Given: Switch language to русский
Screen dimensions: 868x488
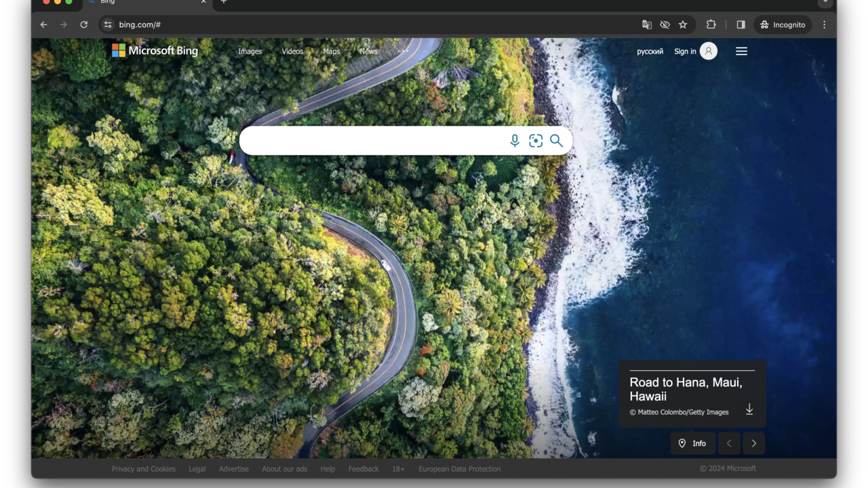Looking at the screenshot, I should [650, 52].
